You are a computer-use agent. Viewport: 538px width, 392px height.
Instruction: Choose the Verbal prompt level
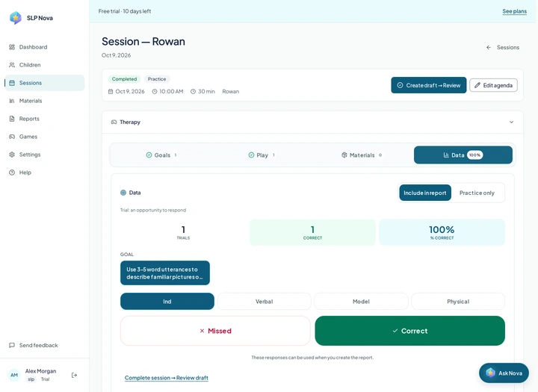coord(265,302)
